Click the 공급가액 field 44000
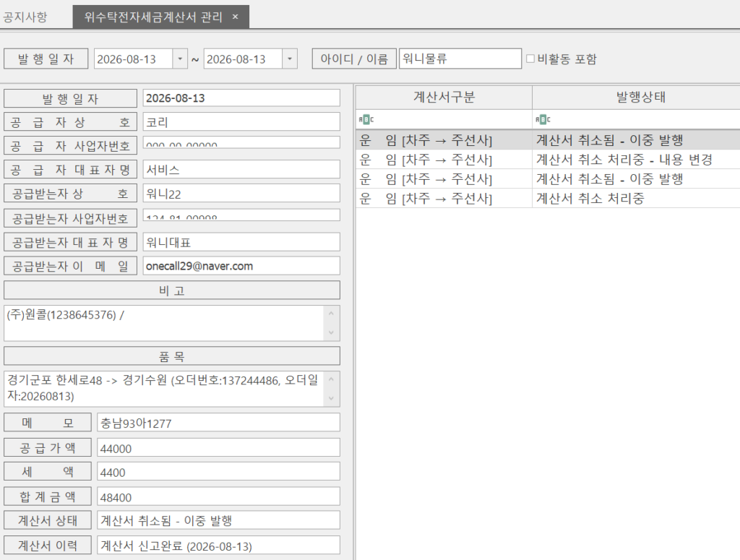740x560 pixels. tap(218, 448)
